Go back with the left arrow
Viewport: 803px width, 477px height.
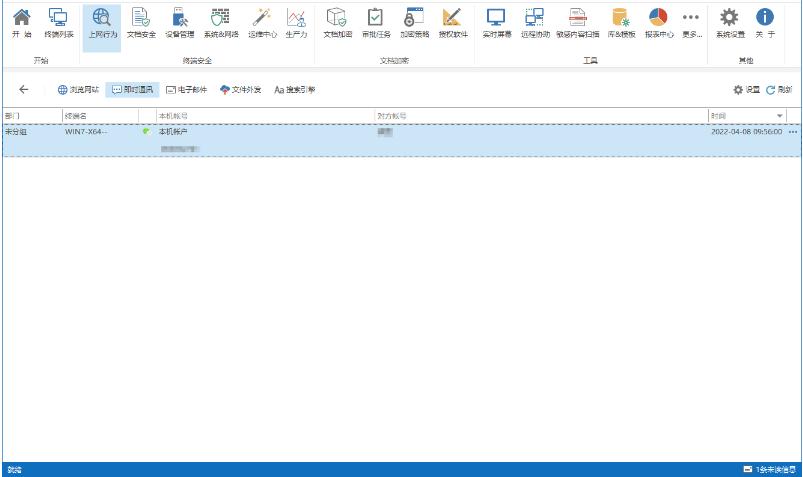(24, 90)
